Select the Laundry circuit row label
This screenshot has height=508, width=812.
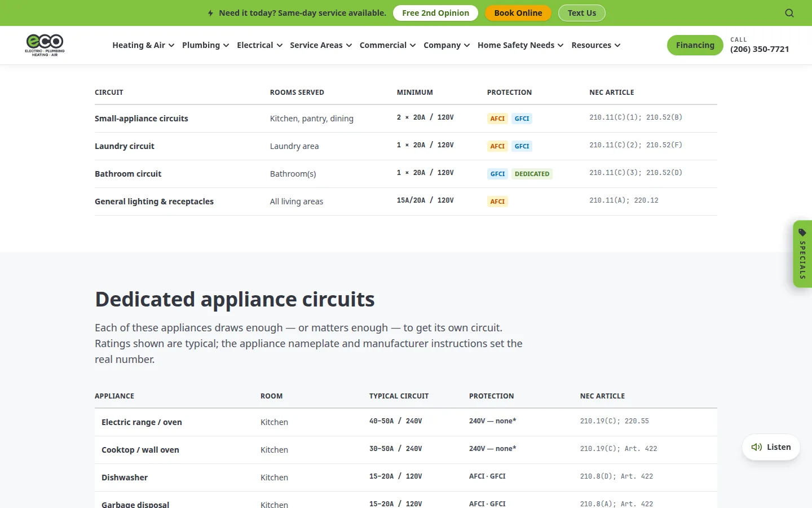pos(125,146)
